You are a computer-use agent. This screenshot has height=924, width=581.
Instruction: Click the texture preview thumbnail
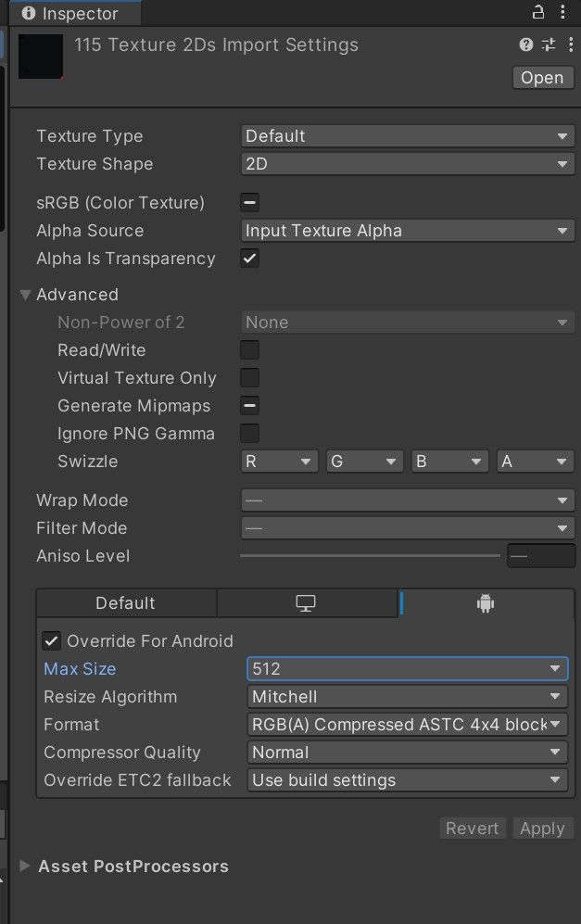41,57
